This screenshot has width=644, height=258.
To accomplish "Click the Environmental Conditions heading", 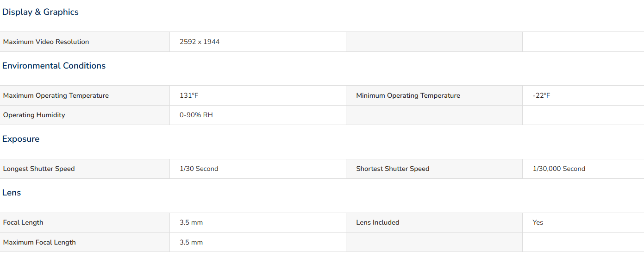I will click(54, 66).
